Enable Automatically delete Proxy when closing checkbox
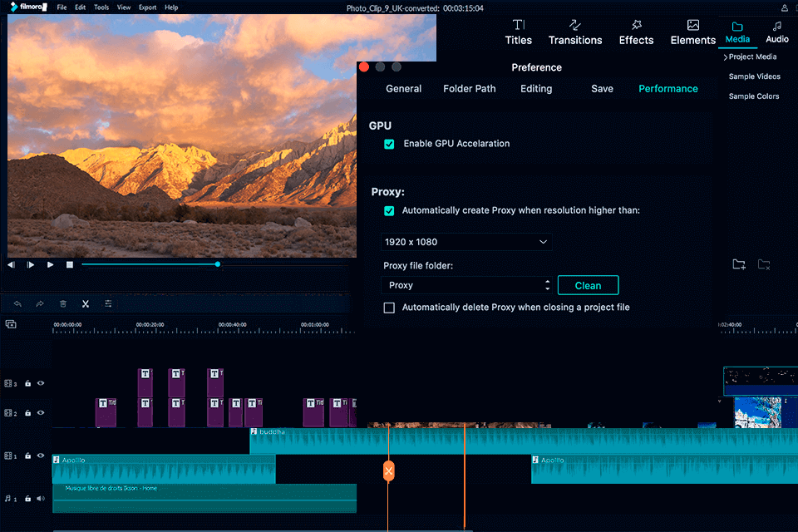 pyautogui.click(x=389, y=308)
